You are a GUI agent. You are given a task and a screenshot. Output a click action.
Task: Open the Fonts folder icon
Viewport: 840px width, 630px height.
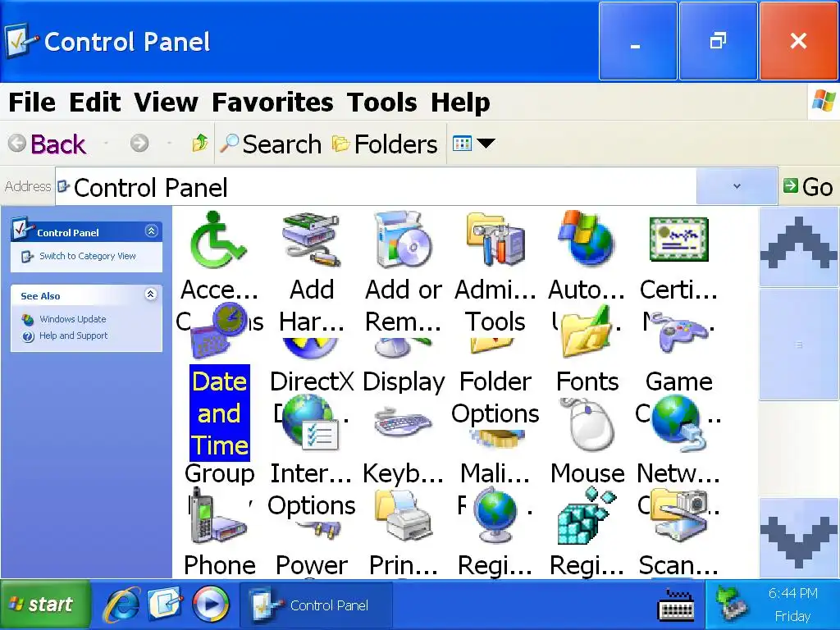pyautogui.click(x=587, y=331)
